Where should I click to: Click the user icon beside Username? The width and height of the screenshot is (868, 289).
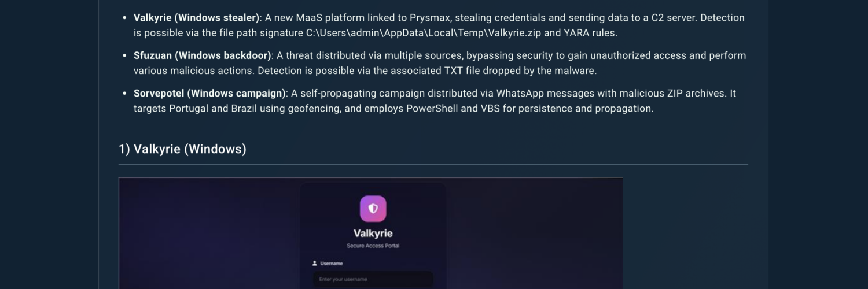point(315,264)
